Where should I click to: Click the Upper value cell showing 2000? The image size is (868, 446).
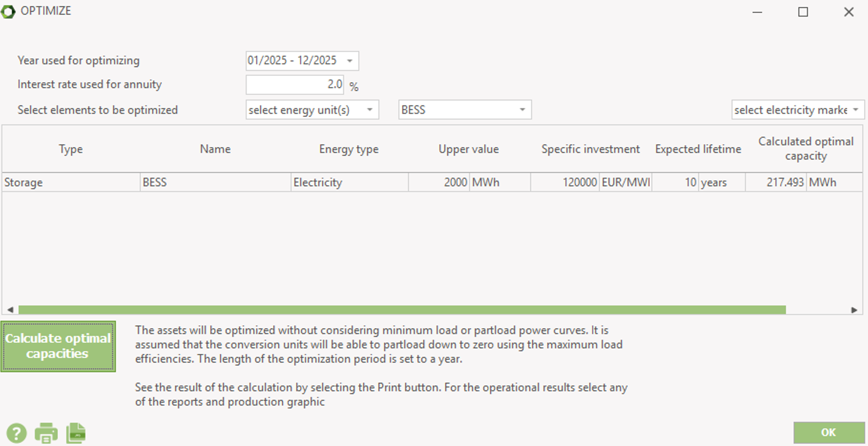click(x=439, y=183)
